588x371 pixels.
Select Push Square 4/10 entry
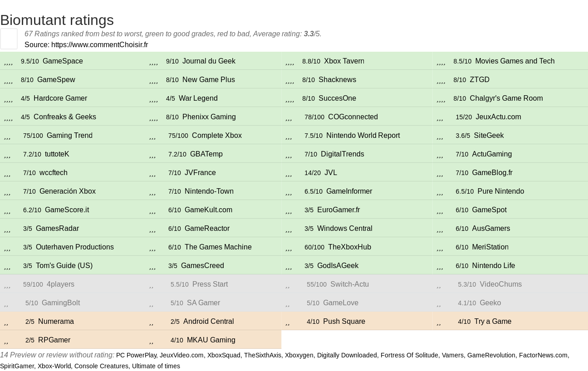pyautogui.click(x=344, y=321)
